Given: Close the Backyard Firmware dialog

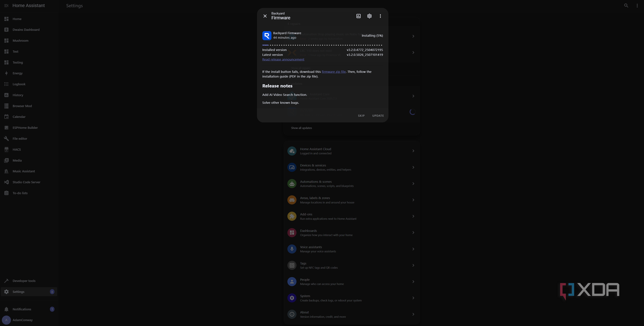Looking at the screenshot, I should point(265,16).
